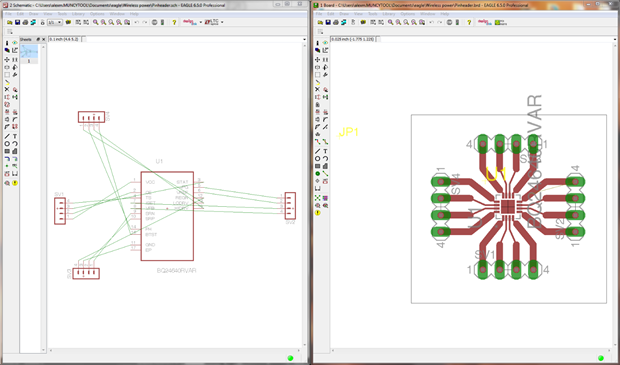Click U1 label in Board layout
The width and height of the screenshot is (620, 365).
496,174
